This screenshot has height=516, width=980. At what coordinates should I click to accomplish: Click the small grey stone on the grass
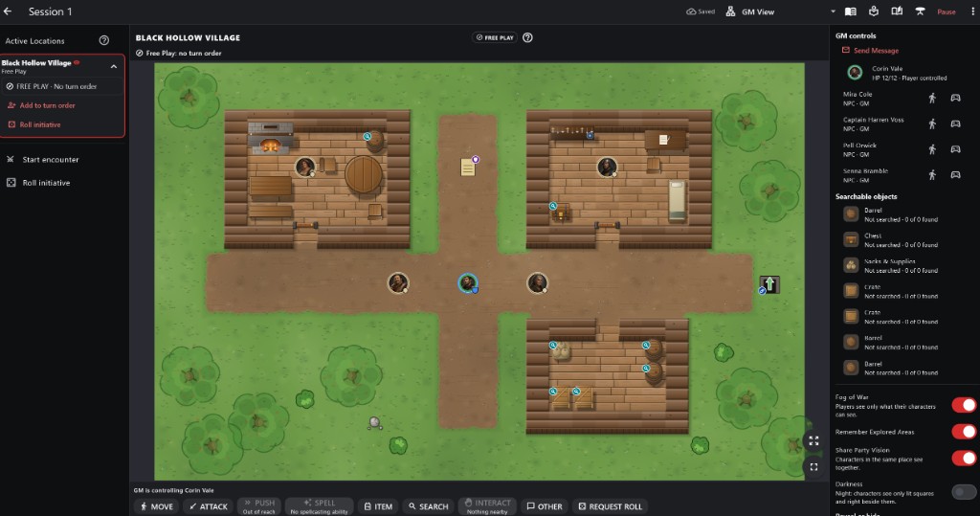[374, 423]
